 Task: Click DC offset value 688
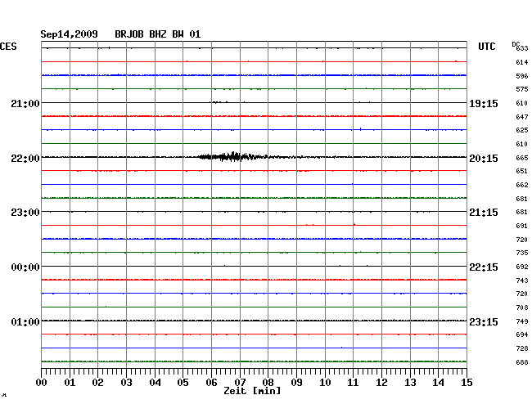pyautogui.click(x=522, y=362)
